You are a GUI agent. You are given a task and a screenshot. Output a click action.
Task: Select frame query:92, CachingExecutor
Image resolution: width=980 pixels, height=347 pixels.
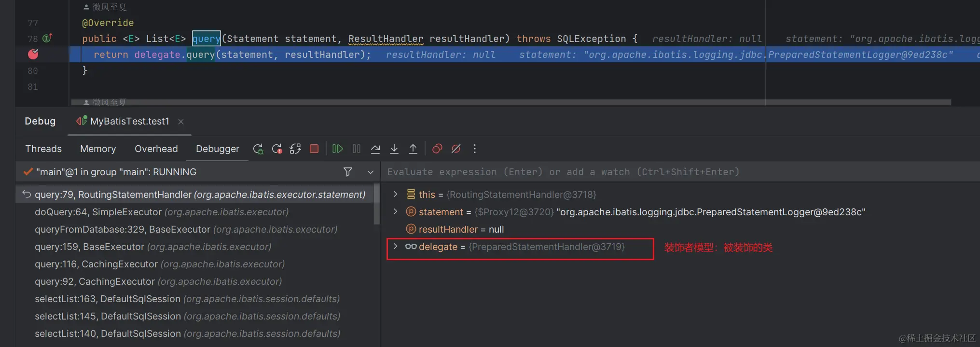(x=196, y=281)
